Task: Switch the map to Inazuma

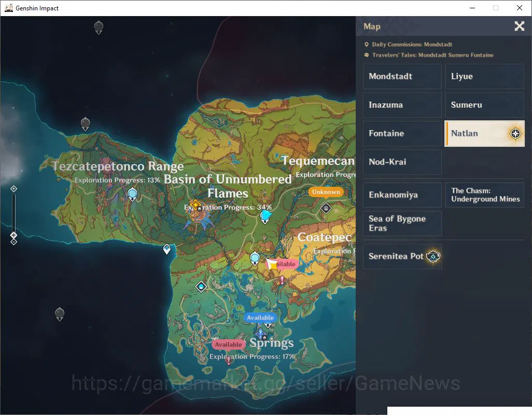Action: tap(402, 105)
